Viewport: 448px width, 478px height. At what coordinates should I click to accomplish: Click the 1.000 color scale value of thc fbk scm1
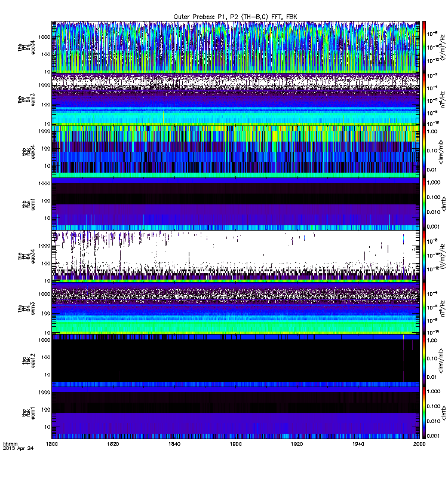tap(434, 391)
